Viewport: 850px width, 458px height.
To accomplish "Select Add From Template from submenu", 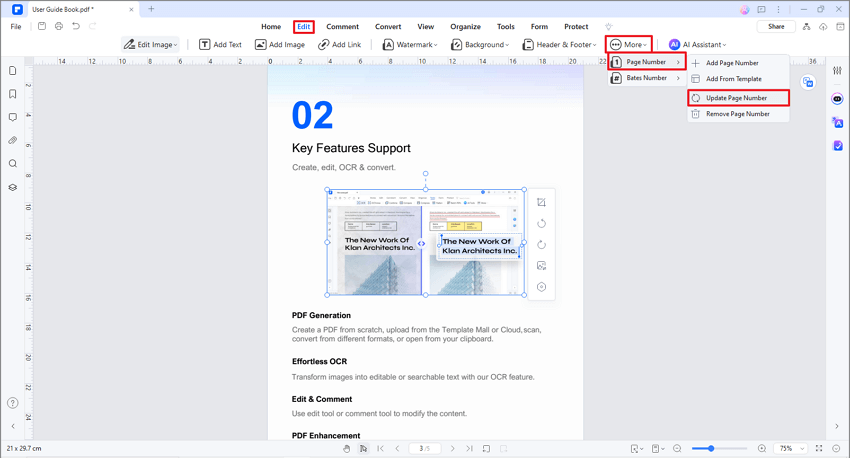I will point(738,79).
